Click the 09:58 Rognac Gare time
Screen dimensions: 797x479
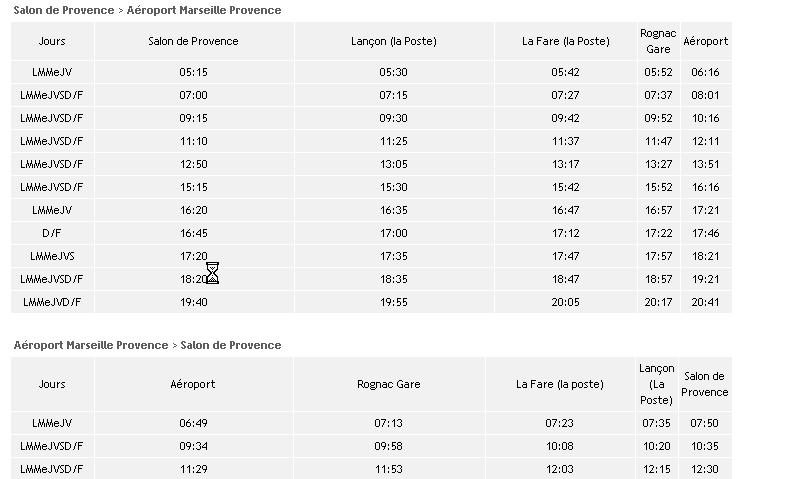388,447
